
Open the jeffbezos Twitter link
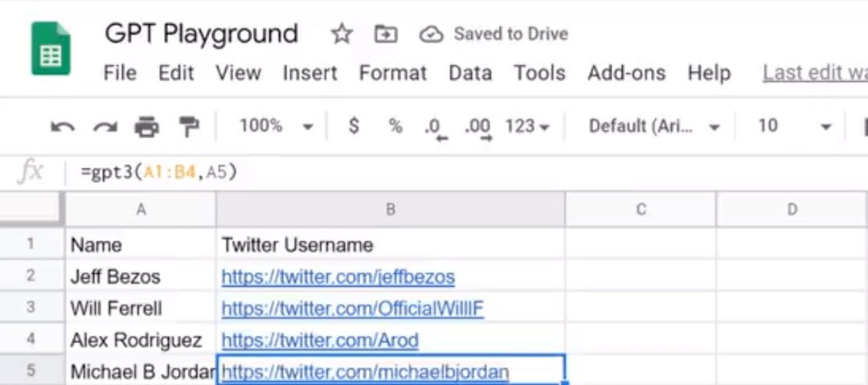coord(338,277)
